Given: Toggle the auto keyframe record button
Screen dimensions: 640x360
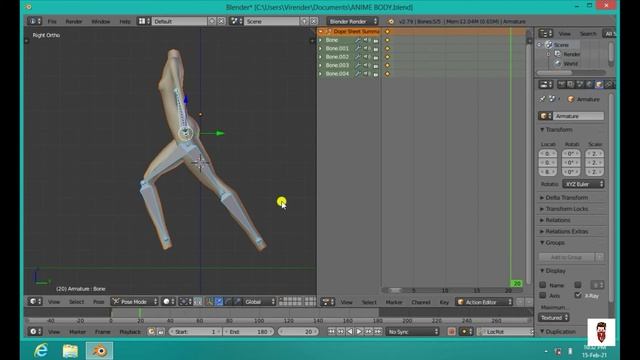Looking at the screenshot, I should click(x=451, y=331).
